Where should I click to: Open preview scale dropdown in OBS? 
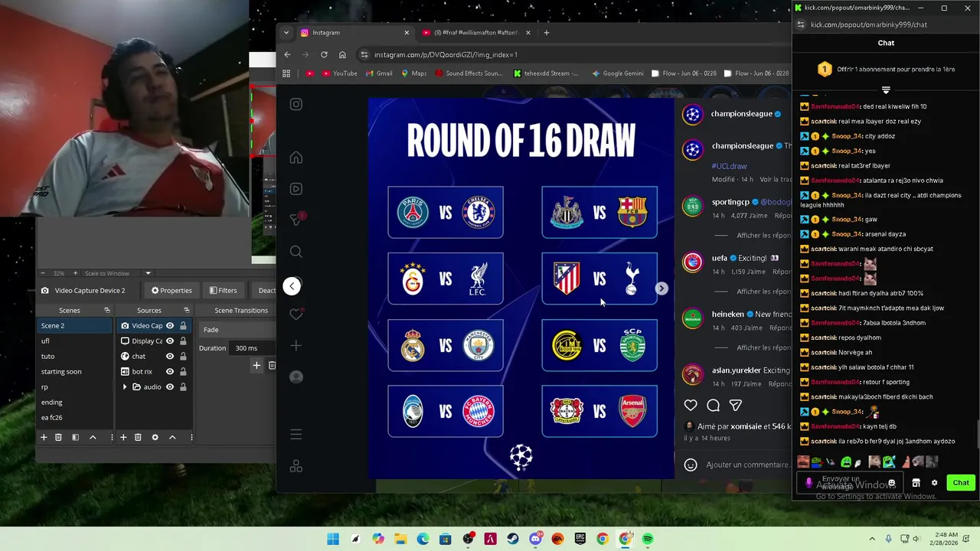[x=148, y=273]
